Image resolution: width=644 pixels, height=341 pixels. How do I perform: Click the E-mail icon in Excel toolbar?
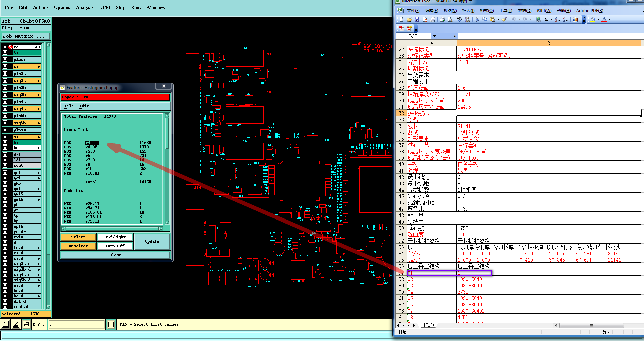coord(433,19)
